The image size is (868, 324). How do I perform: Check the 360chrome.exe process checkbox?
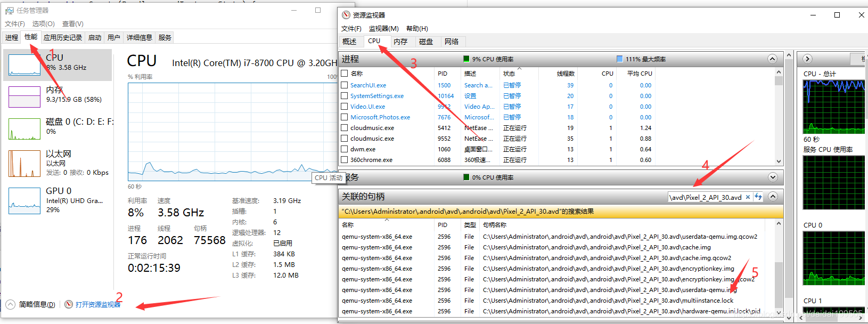click(x=345, y=160)
